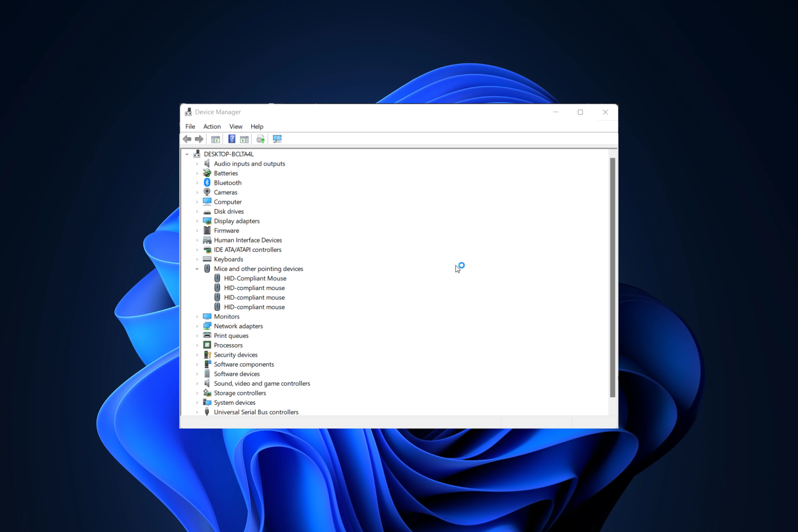
Task: Expand the Universal Serial Bus controllers category
Action: 197,412
